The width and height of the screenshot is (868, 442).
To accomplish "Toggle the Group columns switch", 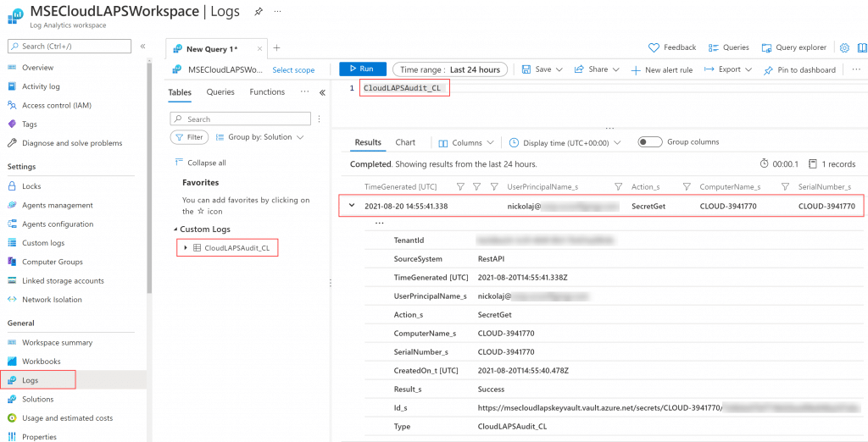I will [650, 142].
